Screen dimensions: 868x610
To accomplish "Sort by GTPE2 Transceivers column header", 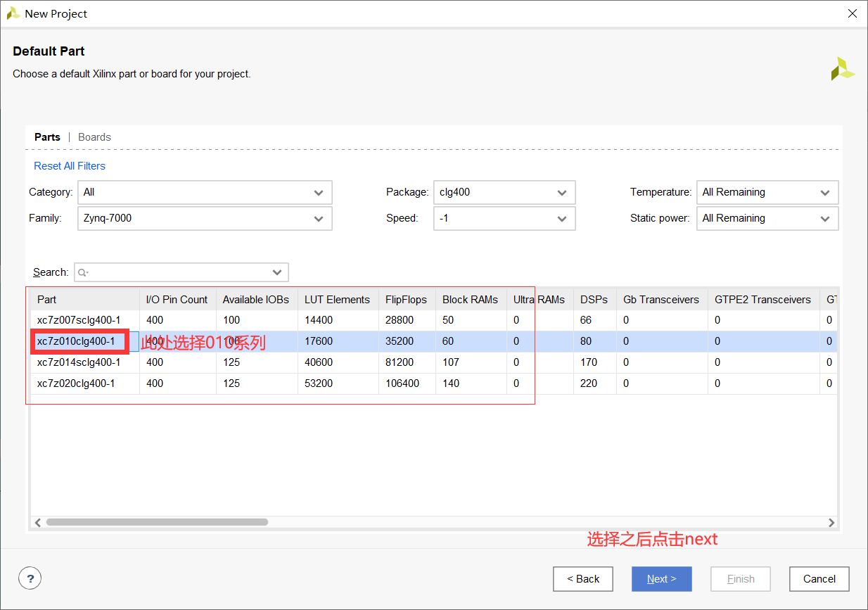I will pos(764,300).
